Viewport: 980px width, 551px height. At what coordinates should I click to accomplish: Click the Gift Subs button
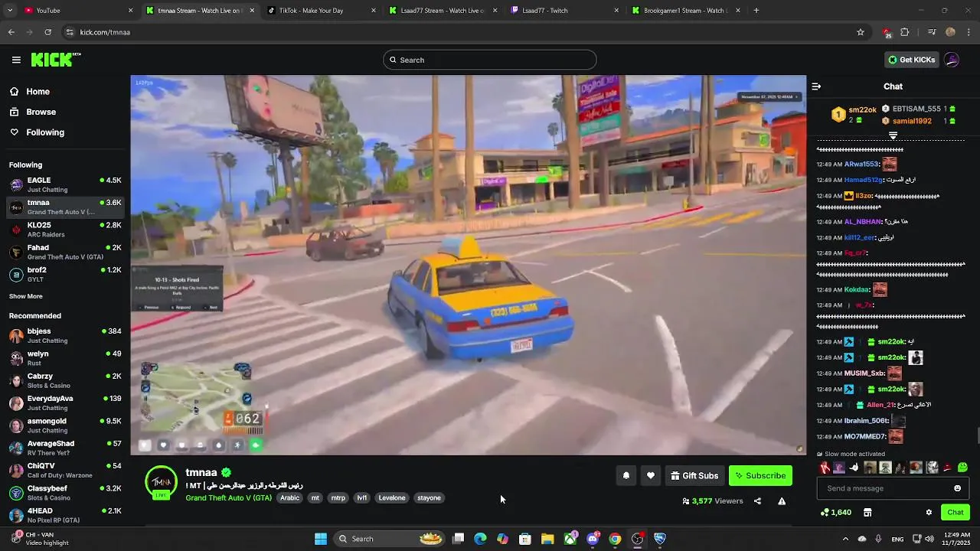click(x=694, y=475)
